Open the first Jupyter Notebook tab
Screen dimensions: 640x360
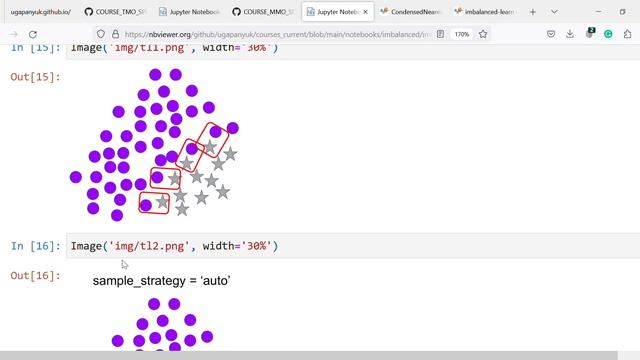(x=189, y=12)
